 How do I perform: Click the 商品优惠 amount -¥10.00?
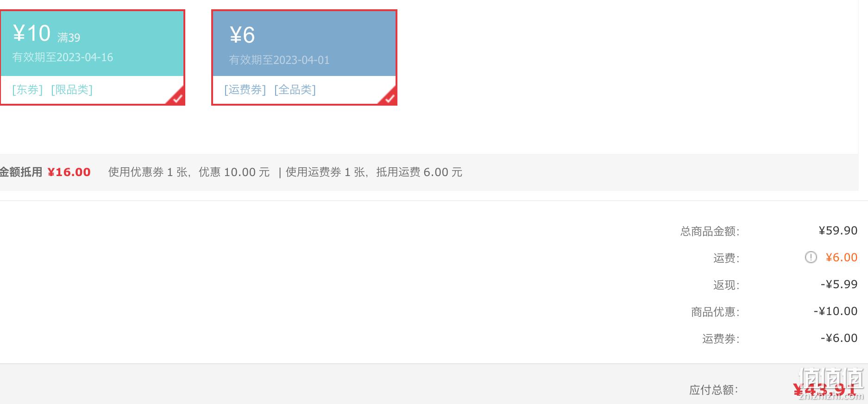pos(836,311)
